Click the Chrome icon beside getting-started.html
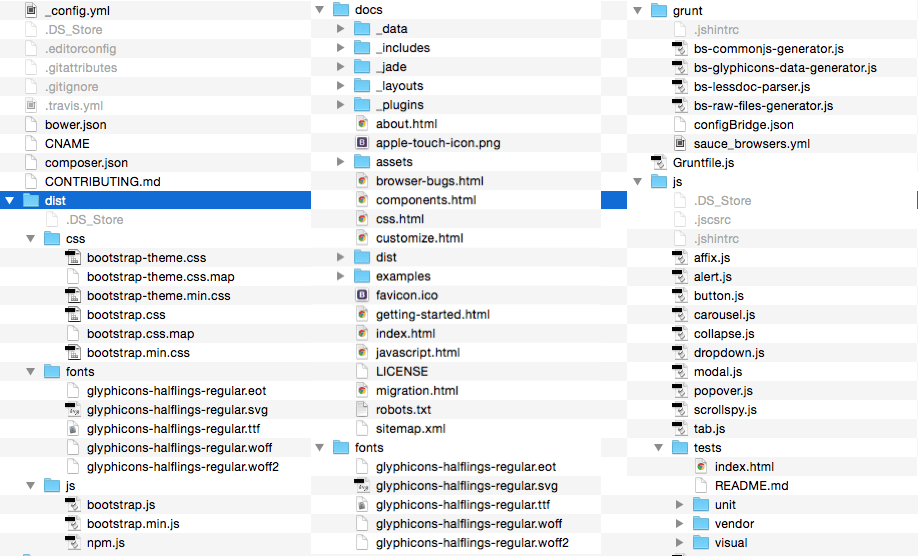The height and width of the screenshot is (556, 918). point(362,314)
